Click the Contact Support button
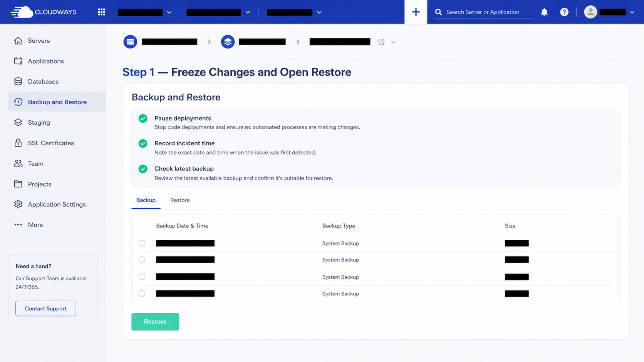This screenshot has height=362, width=644. (x=46, y=309)
